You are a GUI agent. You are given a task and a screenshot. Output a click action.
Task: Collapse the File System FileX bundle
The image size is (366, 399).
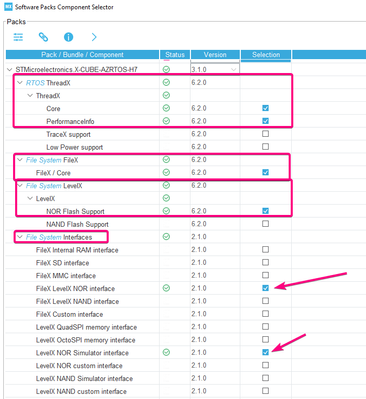pyautogui.click(x=20, y=160)
